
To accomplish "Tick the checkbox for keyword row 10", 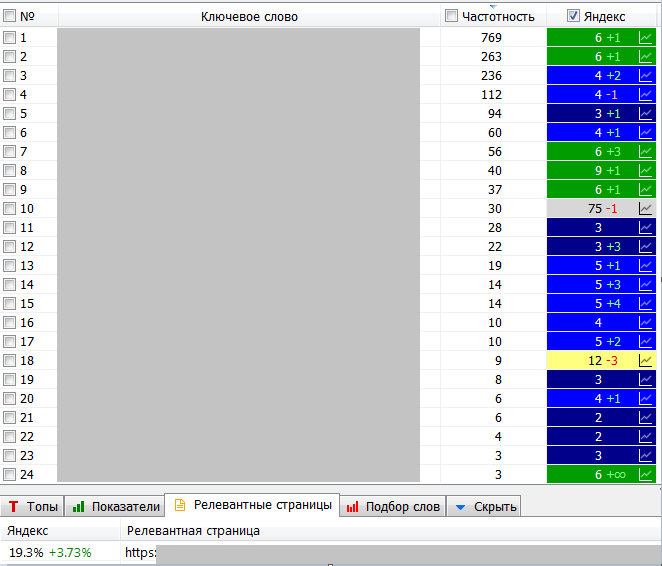I will pos(9,209).
